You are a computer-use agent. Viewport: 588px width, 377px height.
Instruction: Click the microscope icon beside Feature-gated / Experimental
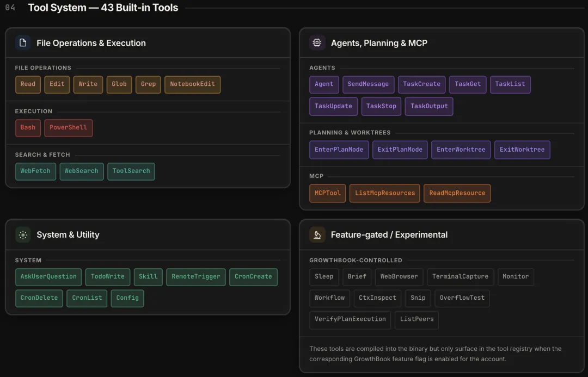coord(317,235)
